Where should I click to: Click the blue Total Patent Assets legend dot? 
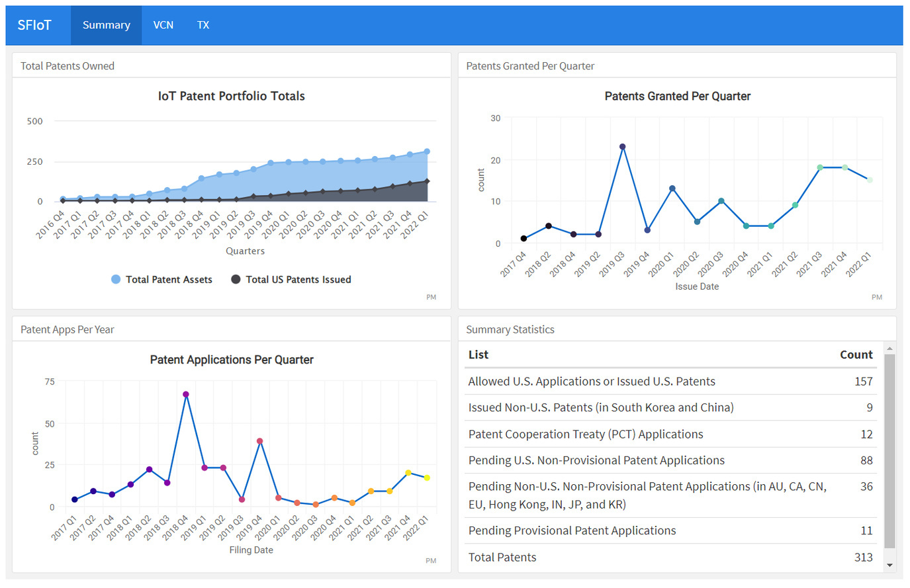tap(116, 280)
